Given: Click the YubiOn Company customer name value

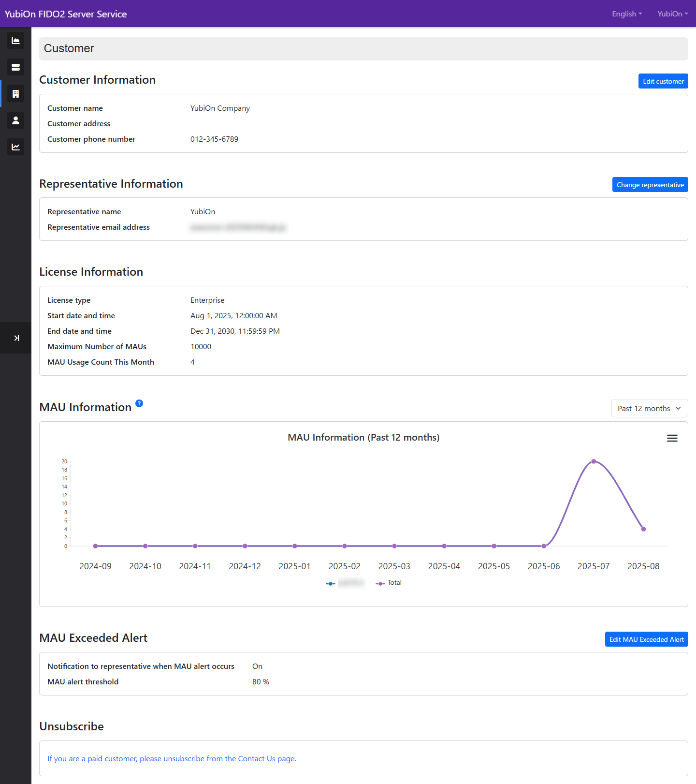Looking at the screenshot, I should pos(220,108).
